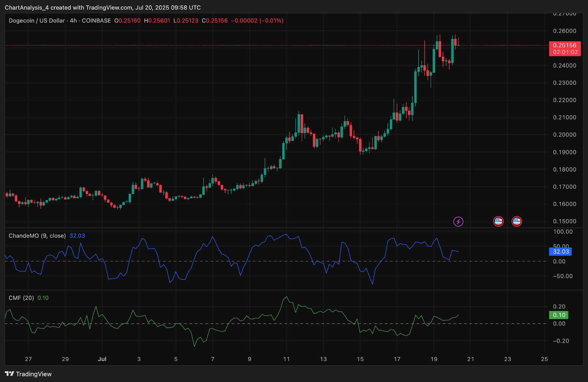The height and width of the screenshot is (382, 588).
Task: Select the ChandeMO (9, close) indicator label
Action: click(37, 236)
